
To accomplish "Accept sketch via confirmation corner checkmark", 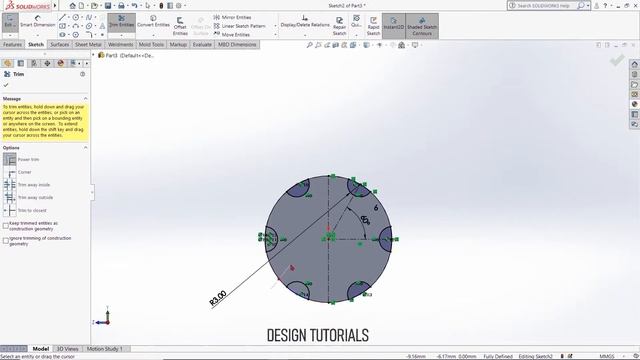I will (617, 60).
